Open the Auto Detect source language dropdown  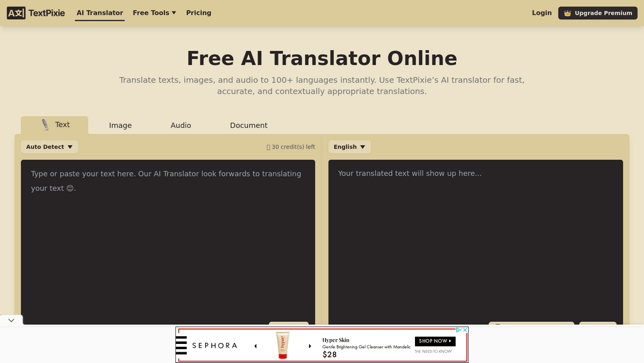point(49,147)
